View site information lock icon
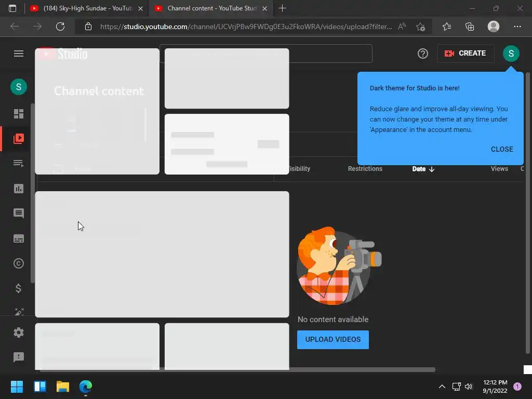The width and height of the screenshot is (532, 399). [88, 26]
